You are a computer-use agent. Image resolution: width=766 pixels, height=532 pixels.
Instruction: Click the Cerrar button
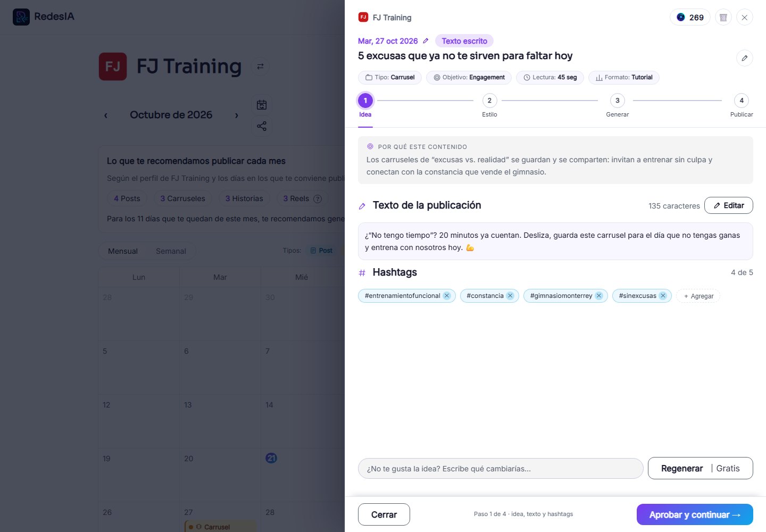(x=384, y=514)
